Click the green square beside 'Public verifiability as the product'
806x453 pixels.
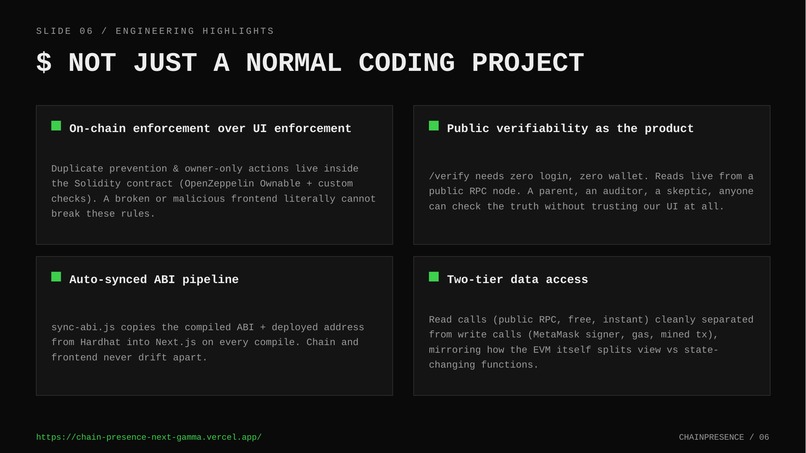click(x=434, y=125)
